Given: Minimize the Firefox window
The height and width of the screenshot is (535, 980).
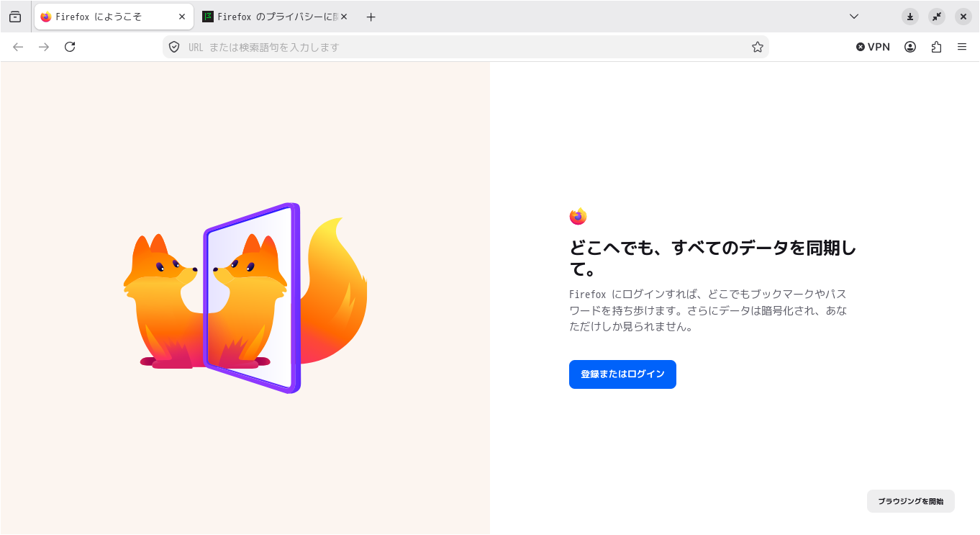Looking at the screenshot, I should pyautogui.click(x=910, y=17).
